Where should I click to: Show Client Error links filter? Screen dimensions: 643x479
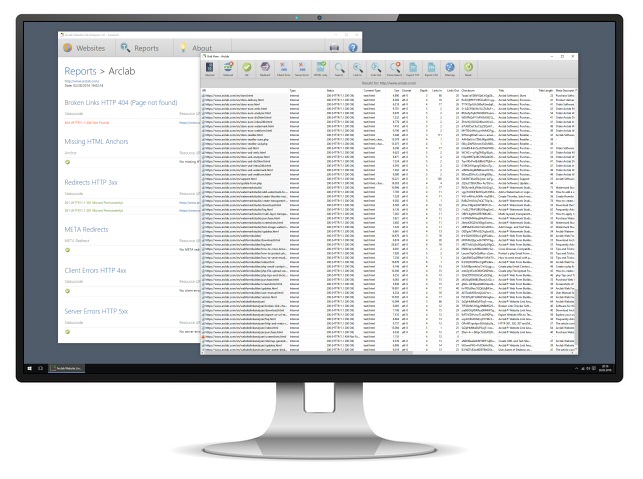tap(283, 68)
